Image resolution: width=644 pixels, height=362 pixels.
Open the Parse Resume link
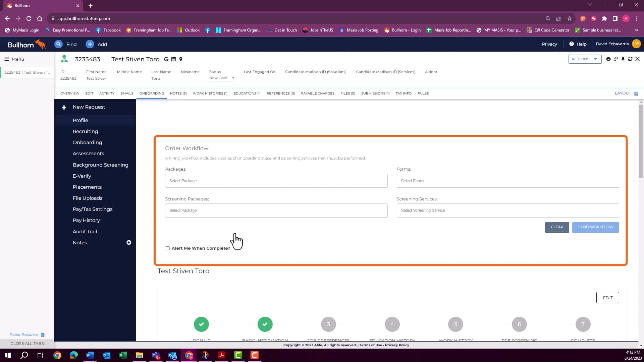click(23, 334)
